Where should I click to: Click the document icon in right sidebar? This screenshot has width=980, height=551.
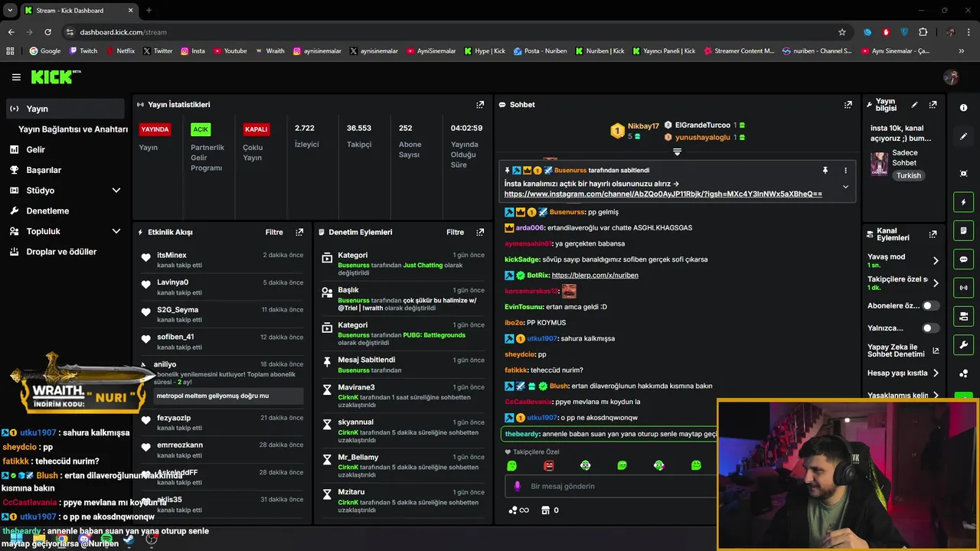[963, 230]
